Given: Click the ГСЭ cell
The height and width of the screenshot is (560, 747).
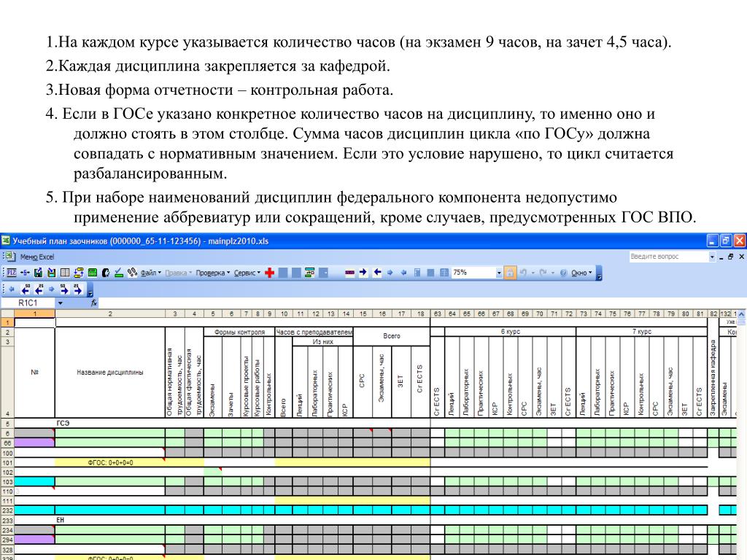Looking at the screenshot, I should click(x=110, y=423).
